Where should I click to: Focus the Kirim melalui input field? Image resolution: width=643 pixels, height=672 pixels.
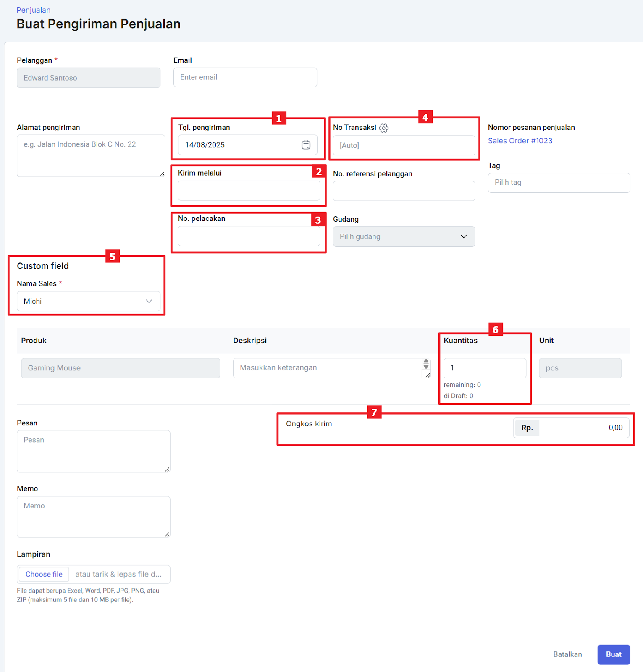pos(249,191)
